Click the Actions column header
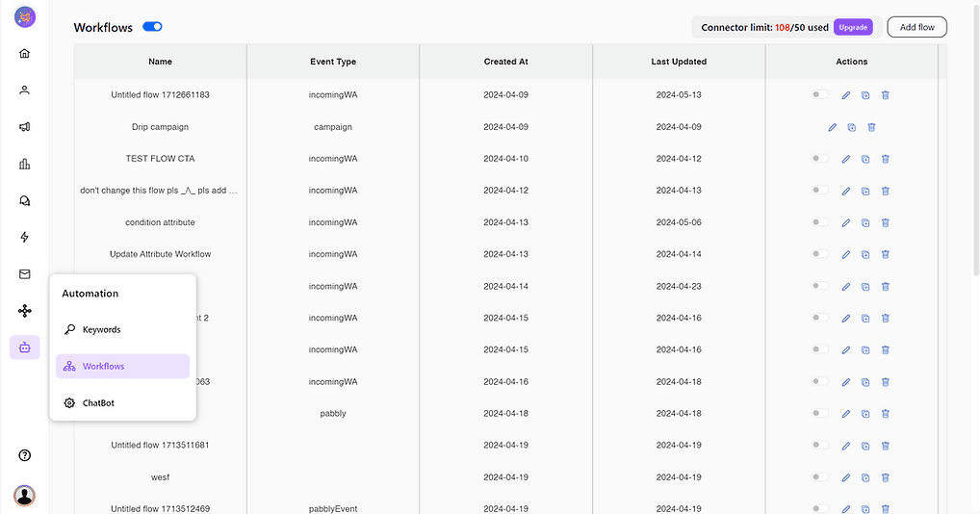 851,62
